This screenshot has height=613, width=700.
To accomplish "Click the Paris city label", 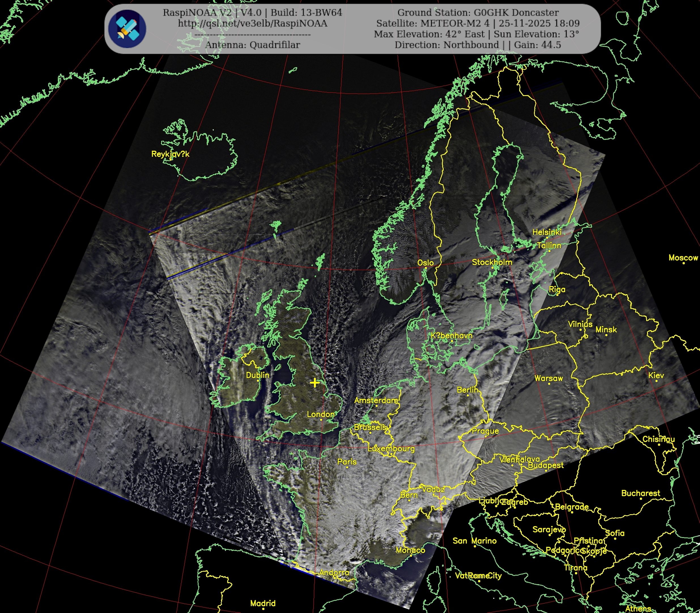I will tap(347, 462).
